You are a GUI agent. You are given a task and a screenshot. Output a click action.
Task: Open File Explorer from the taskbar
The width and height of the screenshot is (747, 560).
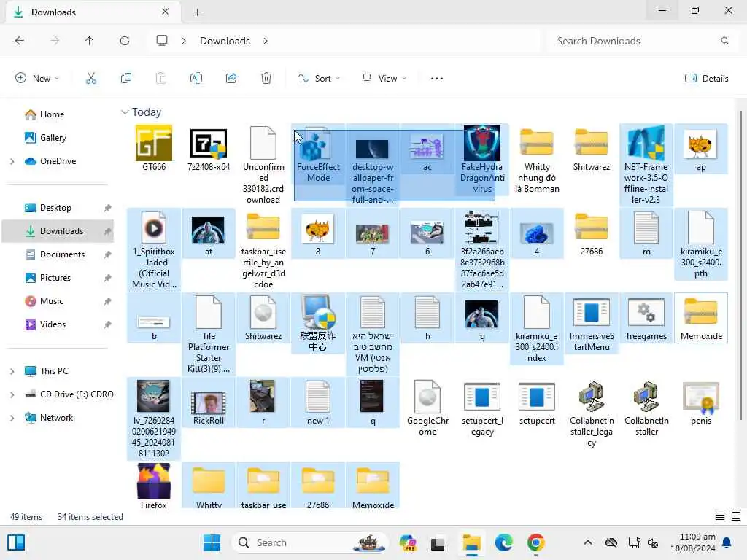tap(472, 542)
